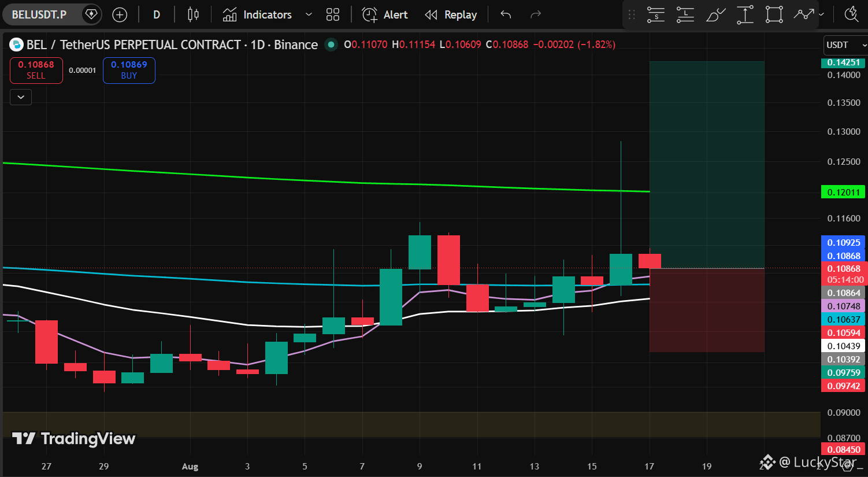Click the high value 0.11154
The width and height of the screenshot is (868, 477).
pyautogui.click(x=417, y=45)
